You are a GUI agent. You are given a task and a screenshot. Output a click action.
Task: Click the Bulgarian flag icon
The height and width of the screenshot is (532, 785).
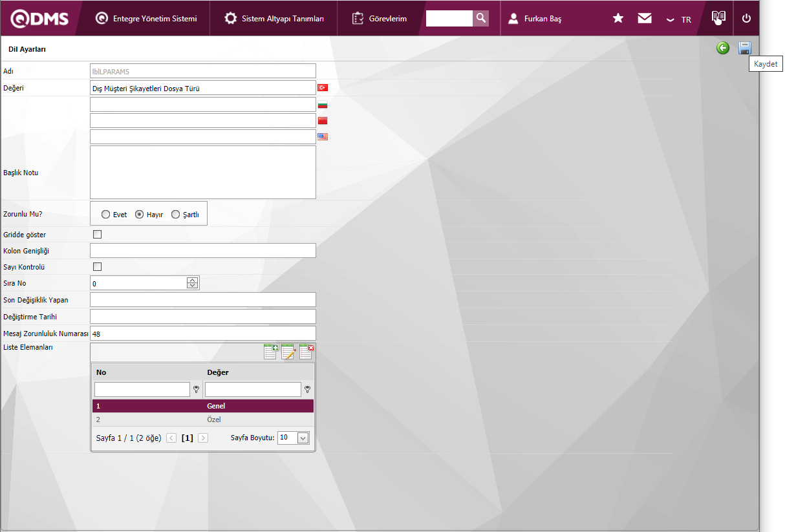tap(323, 104)
